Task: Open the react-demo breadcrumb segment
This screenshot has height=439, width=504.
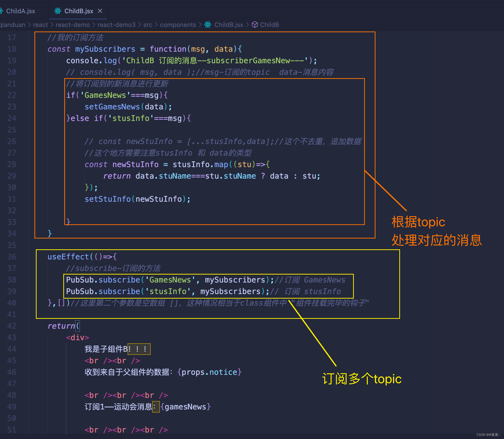Action: 73,25
